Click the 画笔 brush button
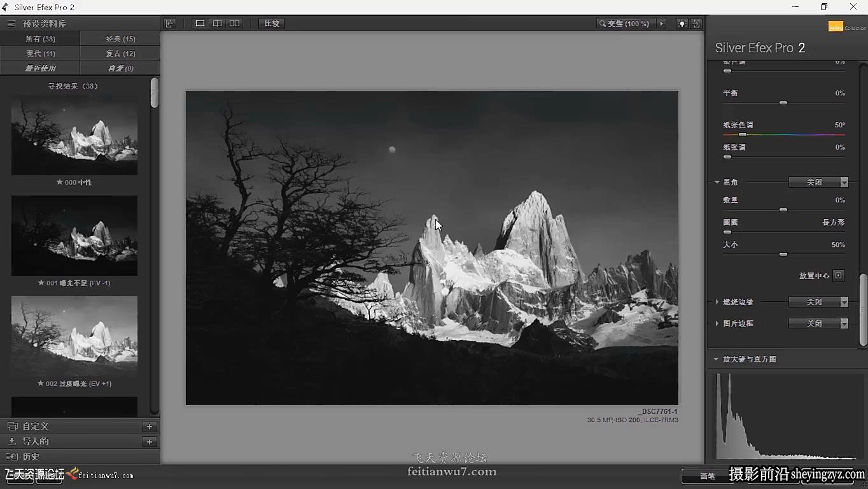The image size is (868, 489). tap(708, 476)
